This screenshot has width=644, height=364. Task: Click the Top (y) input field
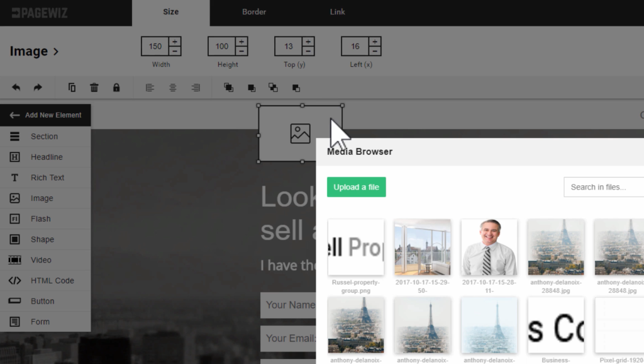tap(288, 46)
